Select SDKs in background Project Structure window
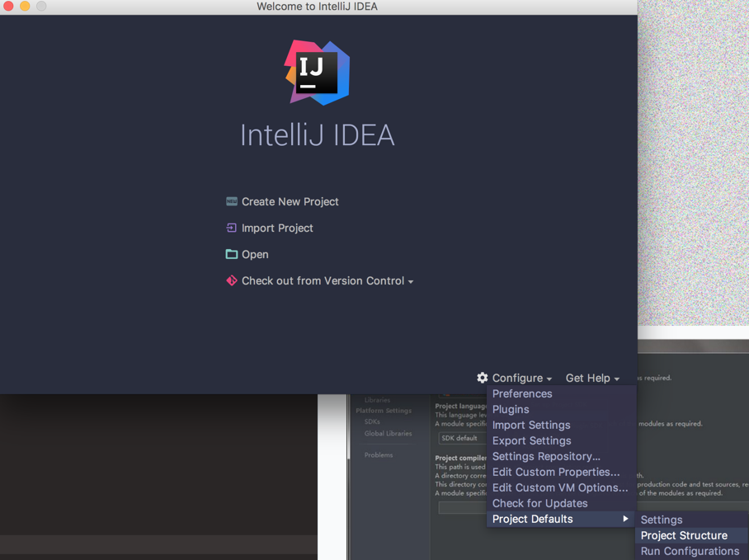Screen dimensions: 749x560 (x=372, y=421)
